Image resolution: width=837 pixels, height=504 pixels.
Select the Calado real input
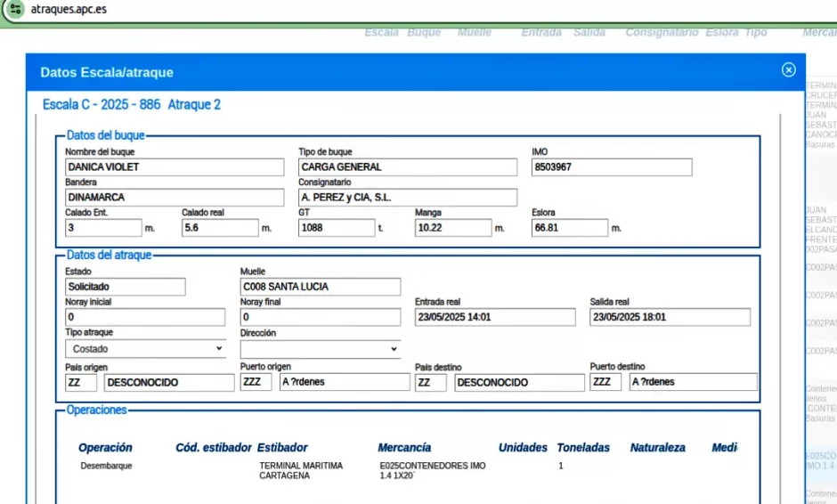tap(219, 228)
